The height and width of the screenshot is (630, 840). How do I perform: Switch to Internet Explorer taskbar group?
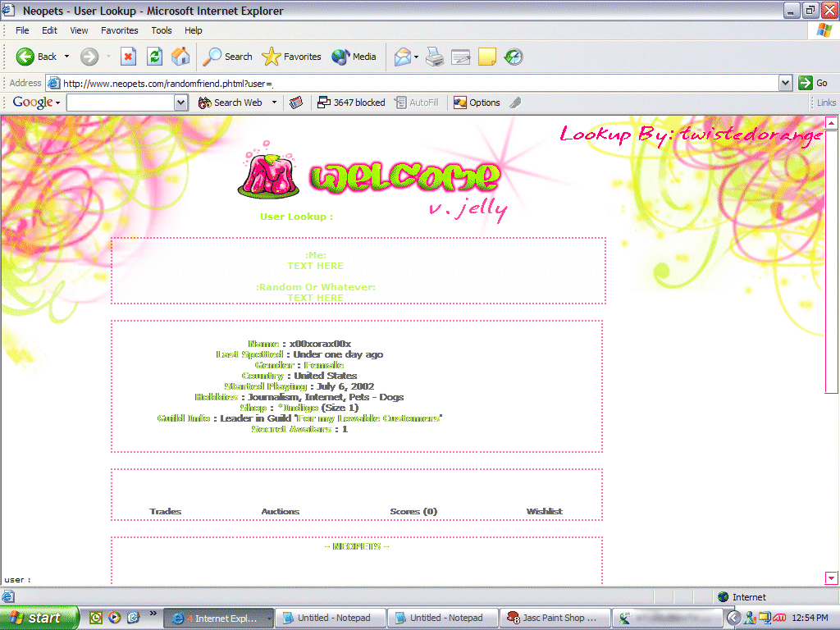(218, 619)
